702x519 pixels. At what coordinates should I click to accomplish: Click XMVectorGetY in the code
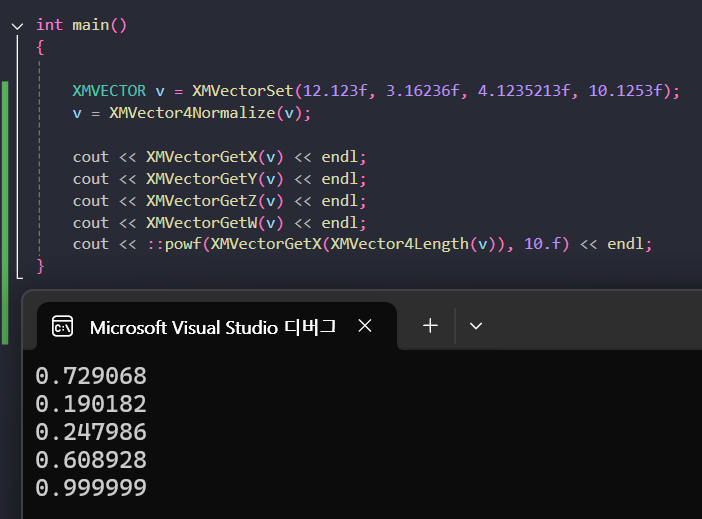202,179
